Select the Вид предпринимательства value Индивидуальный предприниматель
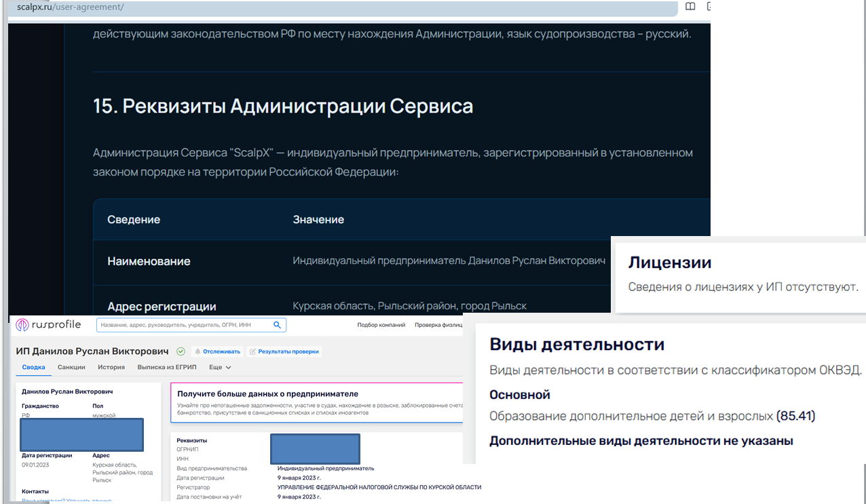866x504 pixels. coord(326,468)
